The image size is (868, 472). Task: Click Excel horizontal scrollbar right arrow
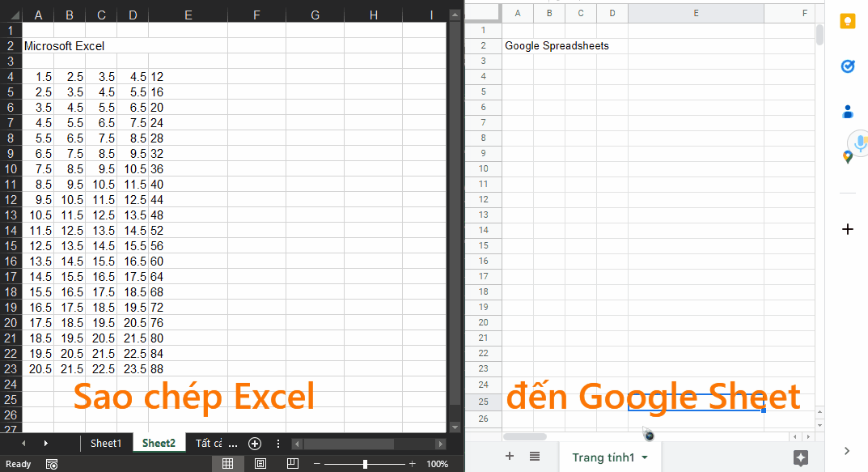point(441,444)
